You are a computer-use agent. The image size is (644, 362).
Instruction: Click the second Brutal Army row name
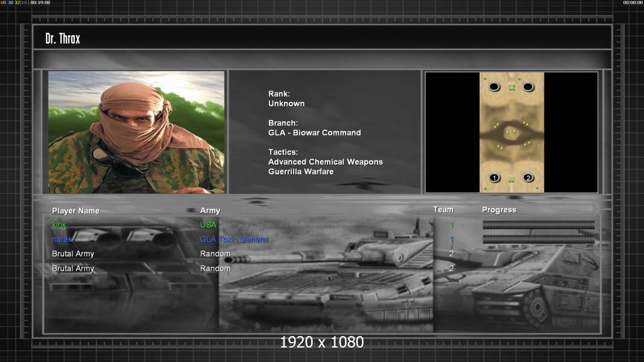tap(73, 268)
